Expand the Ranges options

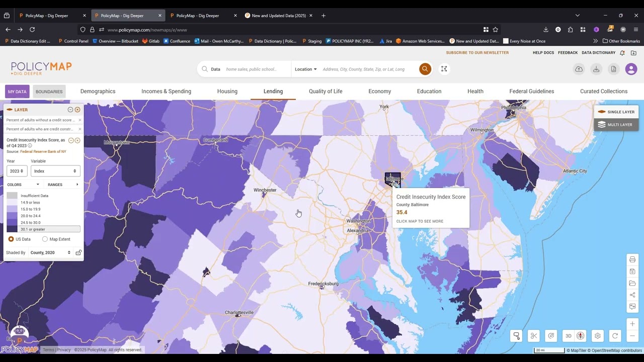[63, 185]
